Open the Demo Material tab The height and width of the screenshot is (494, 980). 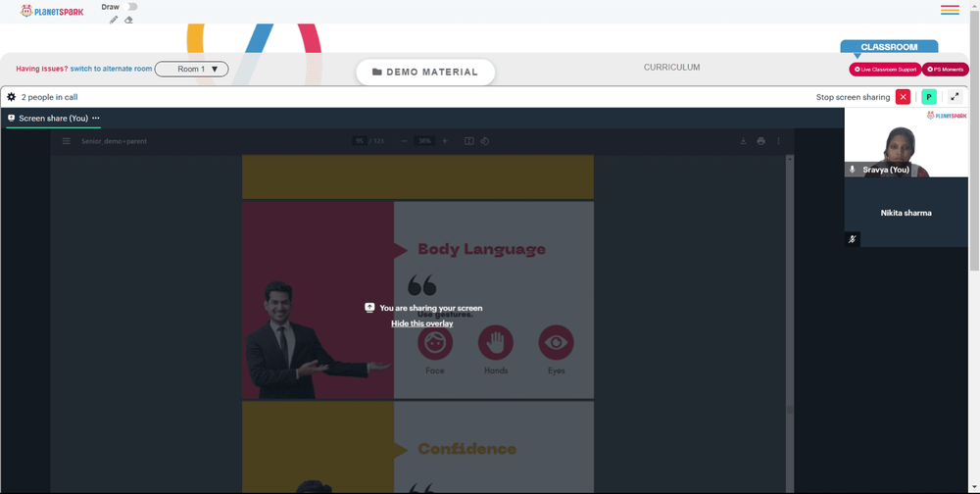click(x=425, y=72)
